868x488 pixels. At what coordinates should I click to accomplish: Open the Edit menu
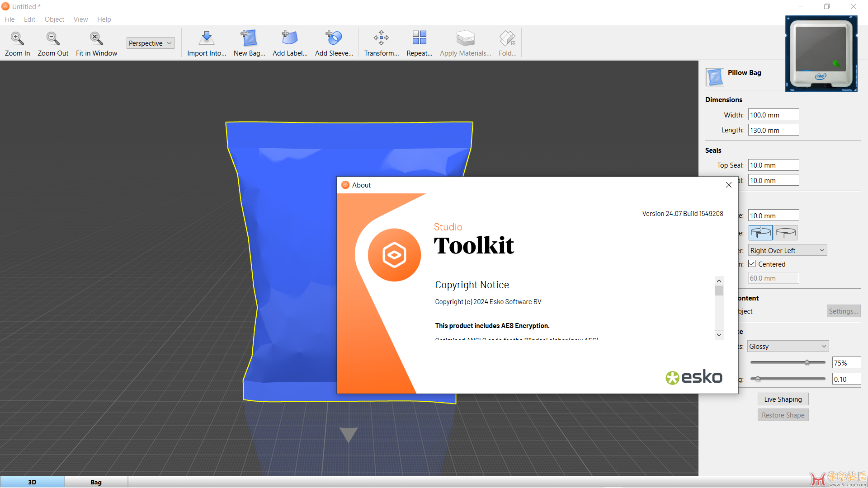point(29,19)
